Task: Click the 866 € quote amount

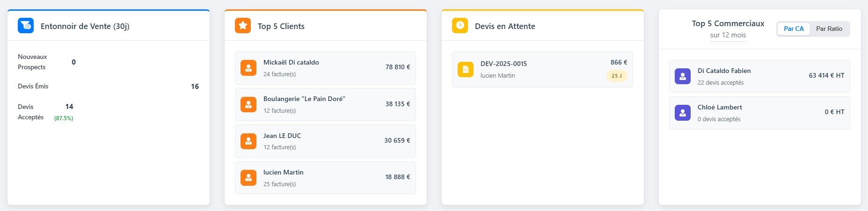Action: click(x=619, y=62)
